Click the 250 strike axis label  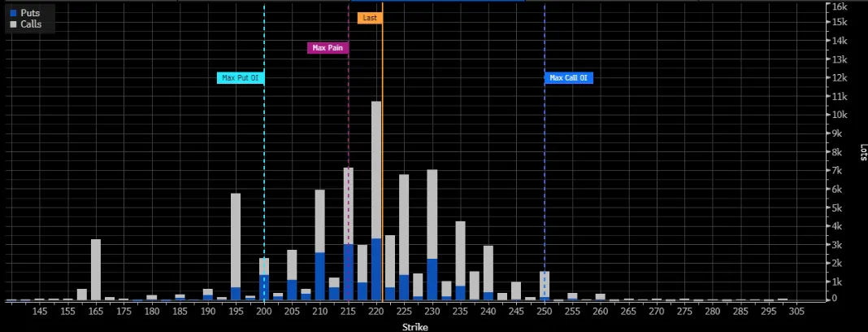click(545, 312)
